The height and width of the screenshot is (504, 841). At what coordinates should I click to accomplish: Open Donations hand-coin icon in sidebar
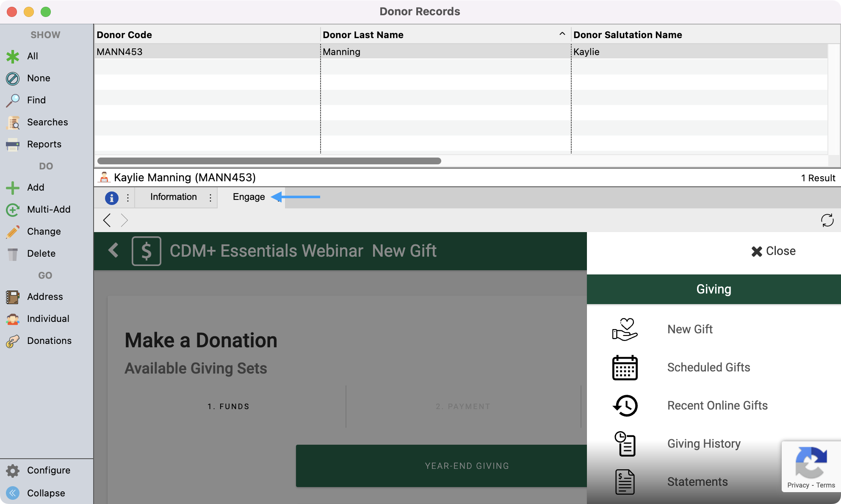[x=13, y=341]
